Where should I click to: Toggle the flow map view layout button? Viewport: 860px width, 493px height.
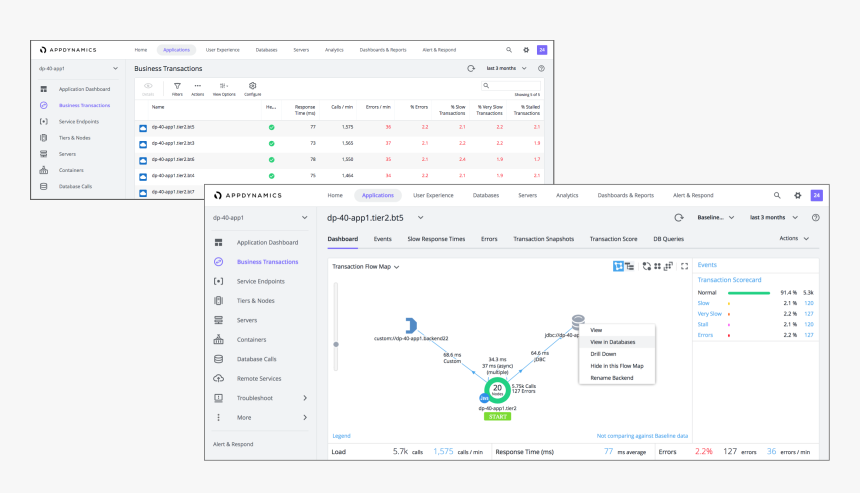pos(619,267)
